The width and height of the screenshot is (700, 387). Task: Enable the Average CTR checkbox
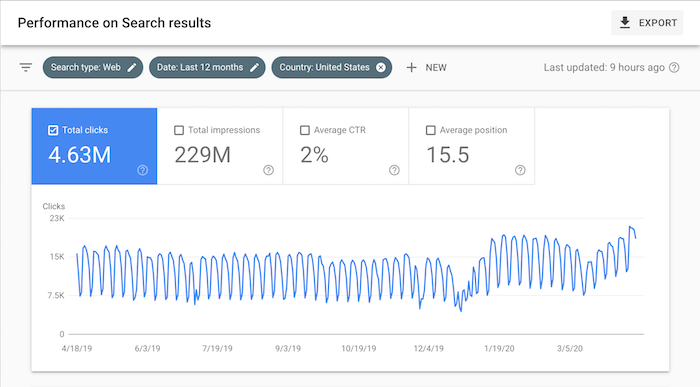tap(304, 130)
